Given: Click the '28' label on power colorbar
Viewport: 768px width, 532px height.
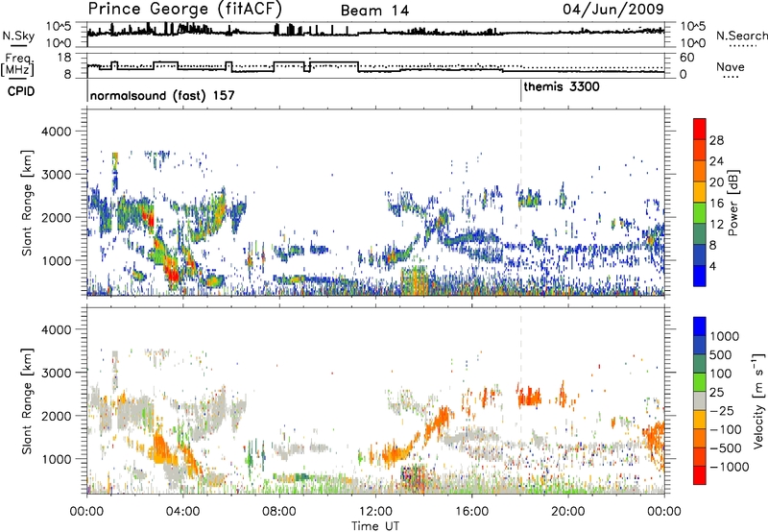Looking at the screenshot, I should pos(716,140).
